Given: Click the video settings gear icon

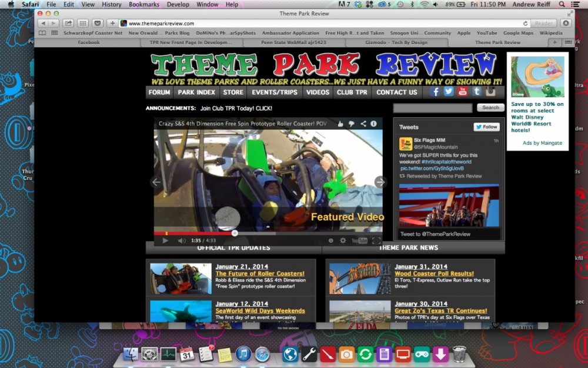Looking at the screenshot, I should pos(343,241).
